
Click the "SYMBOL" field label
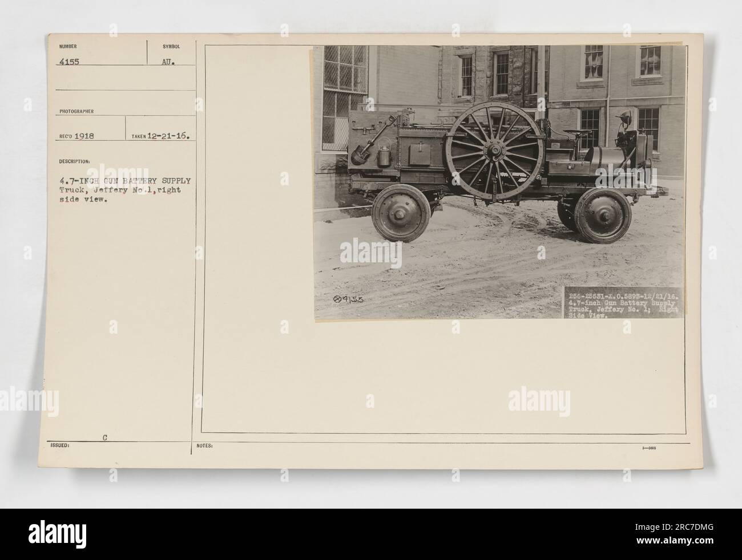tap(171, 46)
